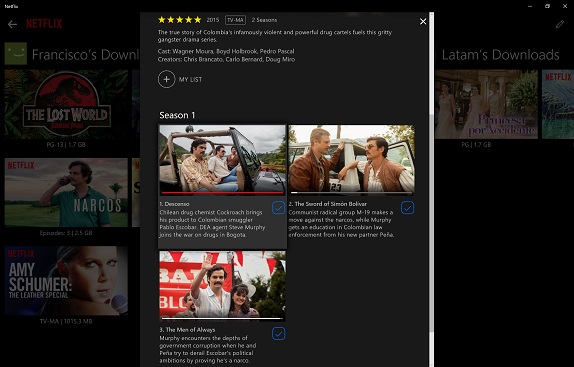Open Amy Schumer The Leather Special download

[x=66, y=281]
